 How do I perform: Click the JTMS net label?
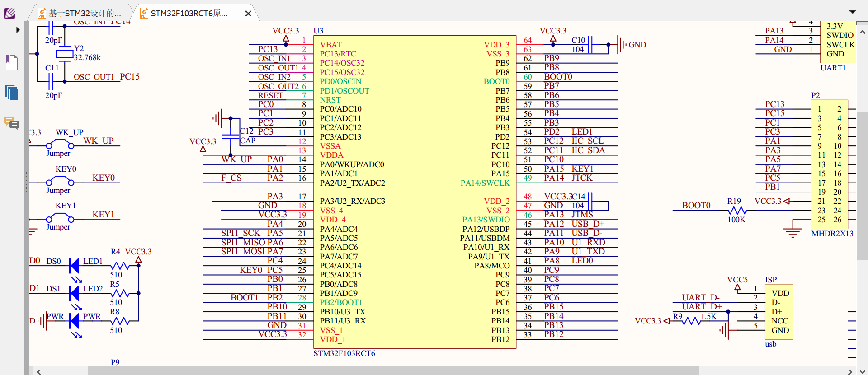tap(582, 215)
